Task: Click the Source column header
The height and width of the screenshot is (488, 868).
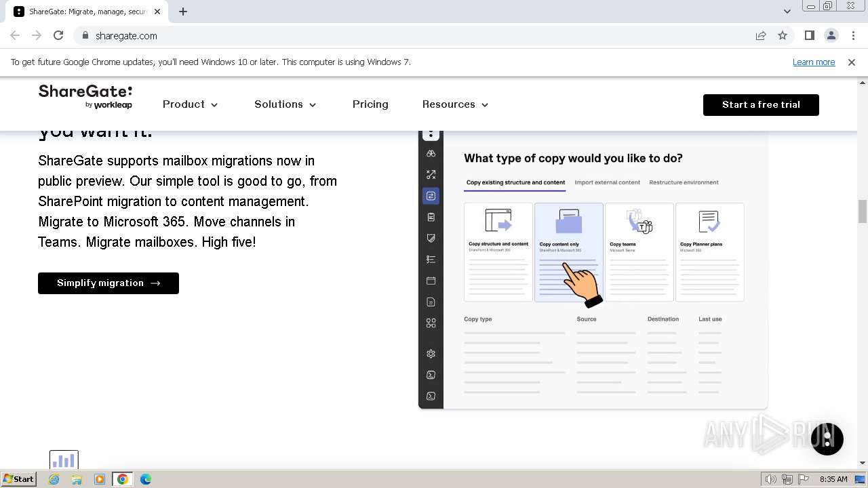Action: point(587,319)
